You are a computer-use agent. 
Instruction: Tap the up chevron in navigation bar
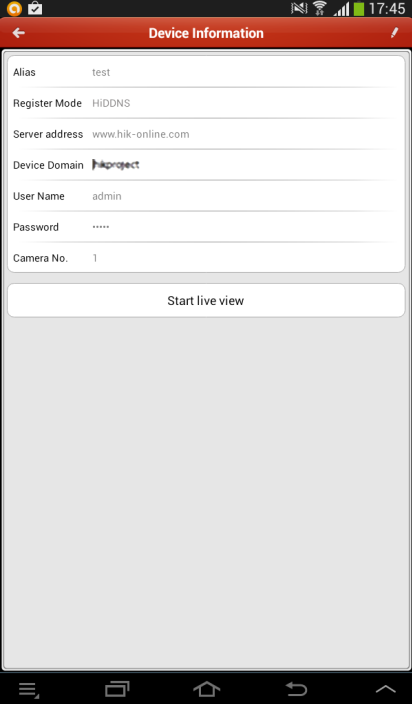coord(386,689)
